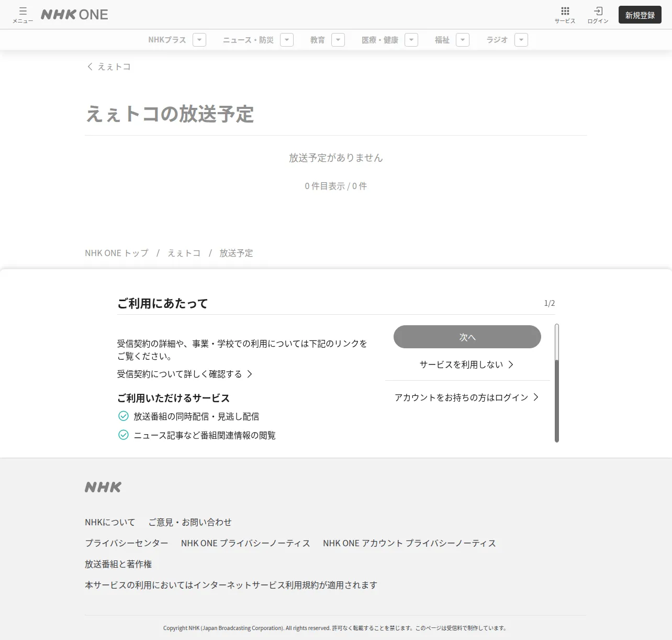Open NHK ONE アカウント プライバシーノーティス link
This screenshot has height=640, width=672.
click(409, 543)
